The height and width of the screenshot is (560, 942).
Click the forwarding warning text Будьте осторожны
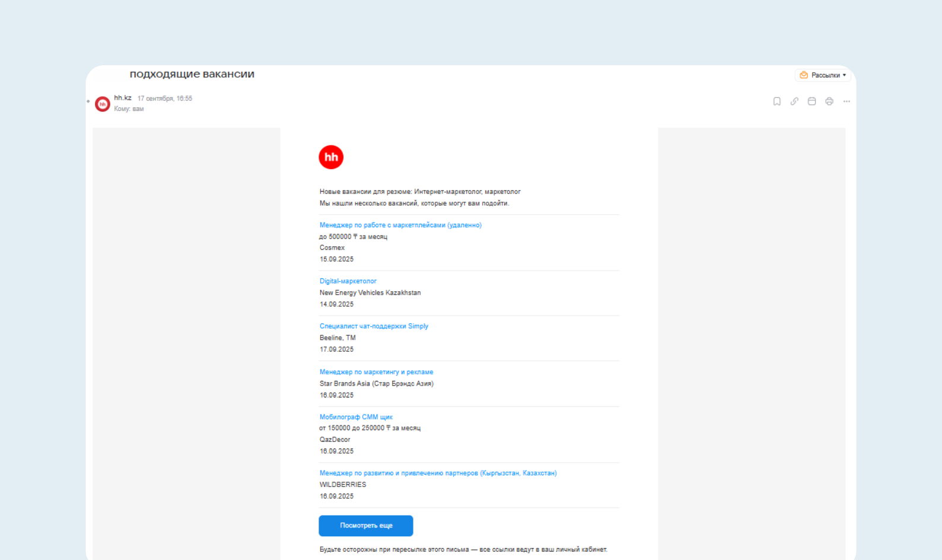pos(463,549)
